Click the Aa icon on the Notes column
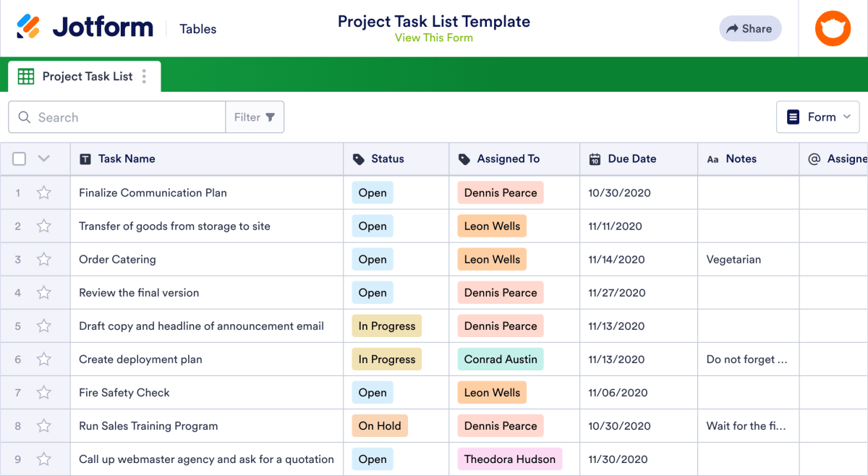 (712, 158)
